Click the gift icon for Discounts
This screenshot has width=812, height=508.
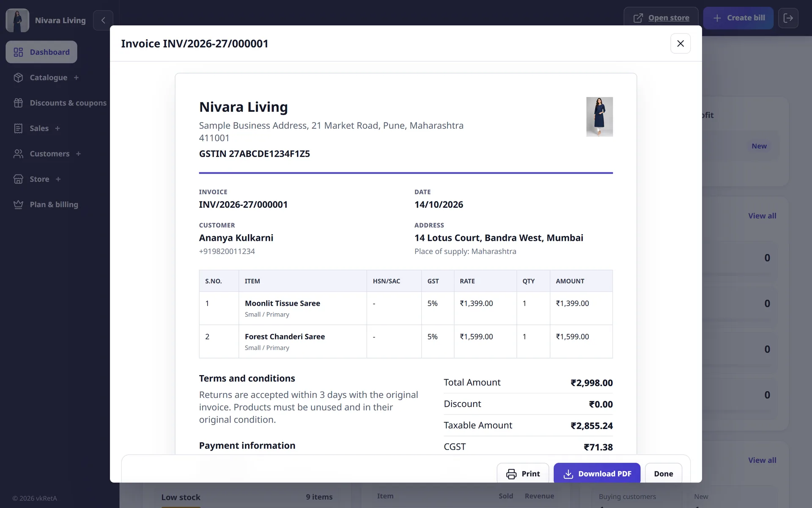pos(18,103)
